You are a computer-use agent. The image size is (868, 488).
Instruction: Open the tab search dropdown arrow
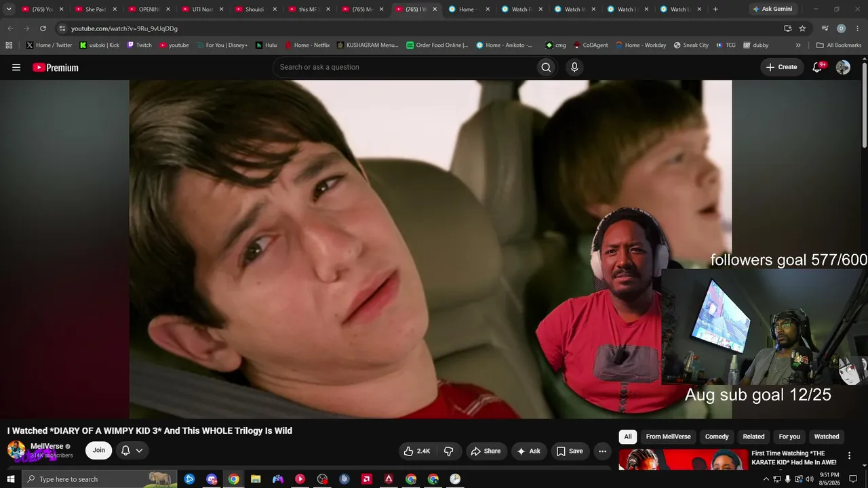(x=9, y=9)
